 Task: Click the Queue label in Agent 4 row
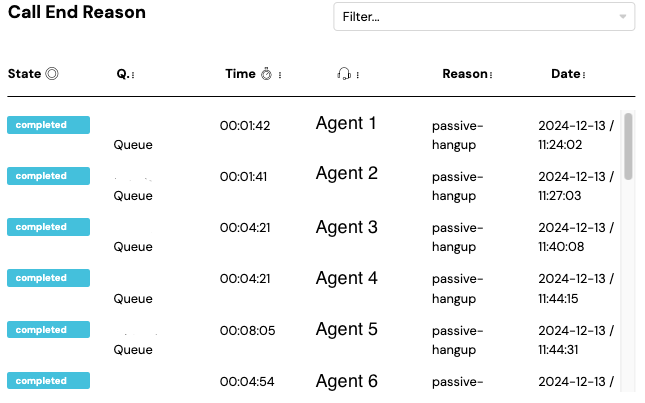click(x=133, y=298)
